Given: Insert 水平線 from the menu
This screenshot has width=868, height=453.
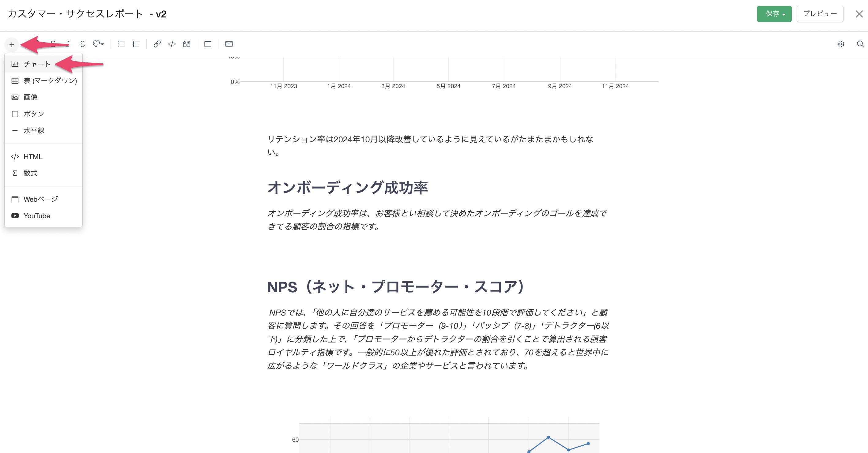Looking at the screenshot, I should click(x=43, y=130).
